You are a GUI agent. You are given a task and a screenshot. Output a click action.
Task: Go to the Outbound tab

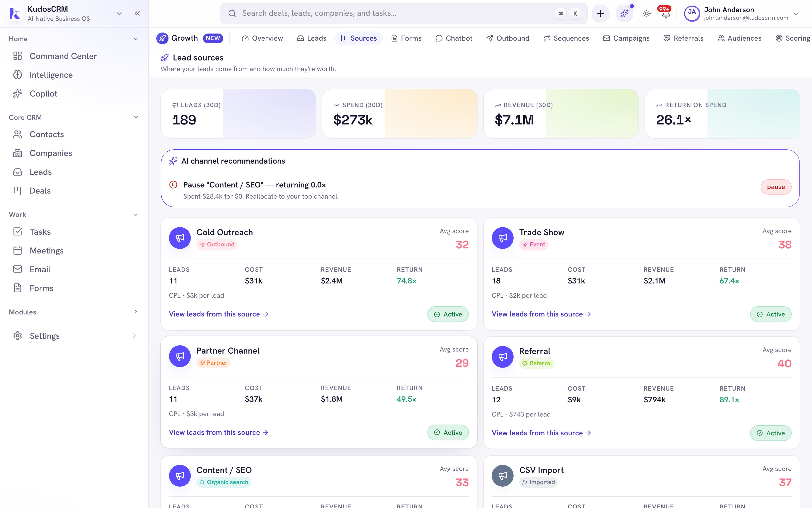[x=508, y=38]
